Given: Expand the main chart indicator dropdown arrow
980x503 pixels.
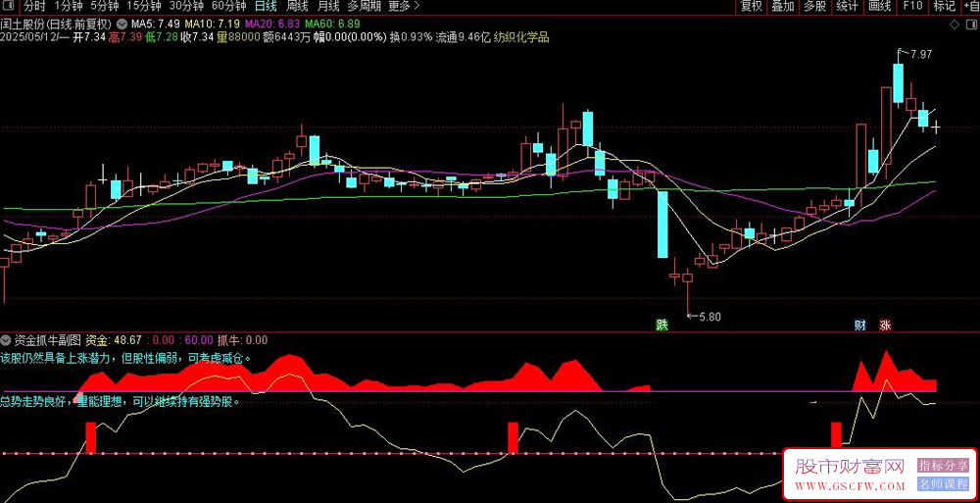Looking at the screenshot, I should click(121, 24).
